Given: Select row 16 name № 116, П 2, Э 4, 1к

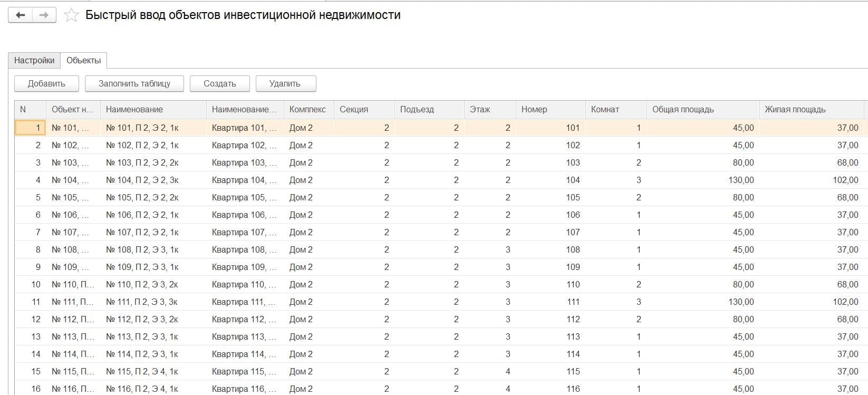Looking at the screenshot, I should point(142,389).
